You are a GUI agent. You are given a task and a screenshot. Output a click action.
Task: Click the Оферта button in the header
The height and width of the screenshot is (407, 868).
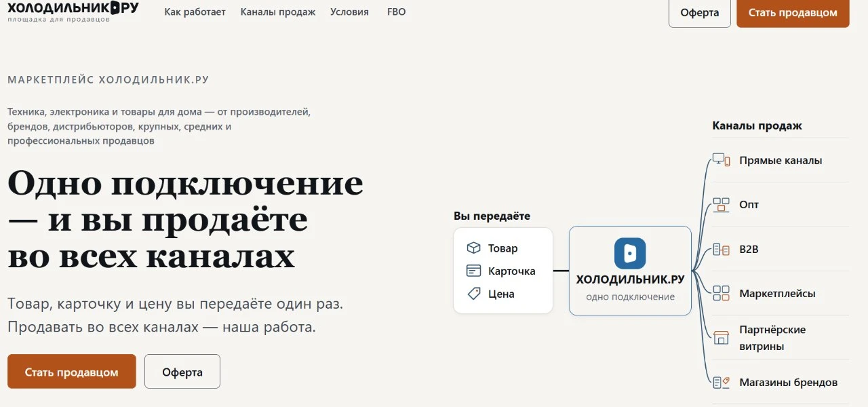click(x=700, y=13)
